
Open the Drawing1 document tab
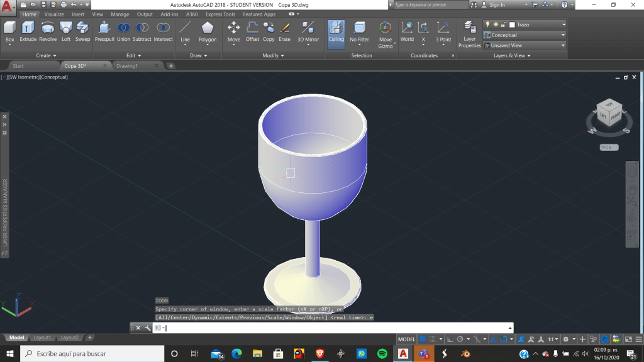(x=126, y=66)
